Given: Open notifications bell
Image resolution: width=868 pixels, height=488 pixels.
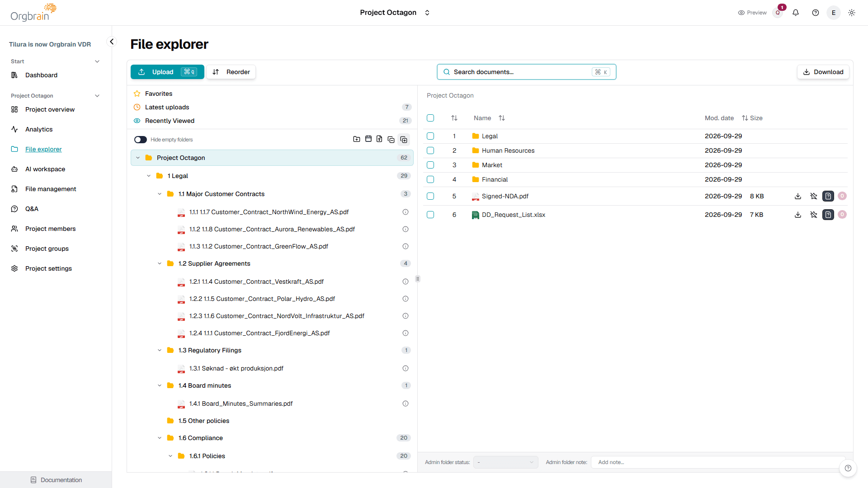Looking at the screenshot, I should click(x=796, y=13).
